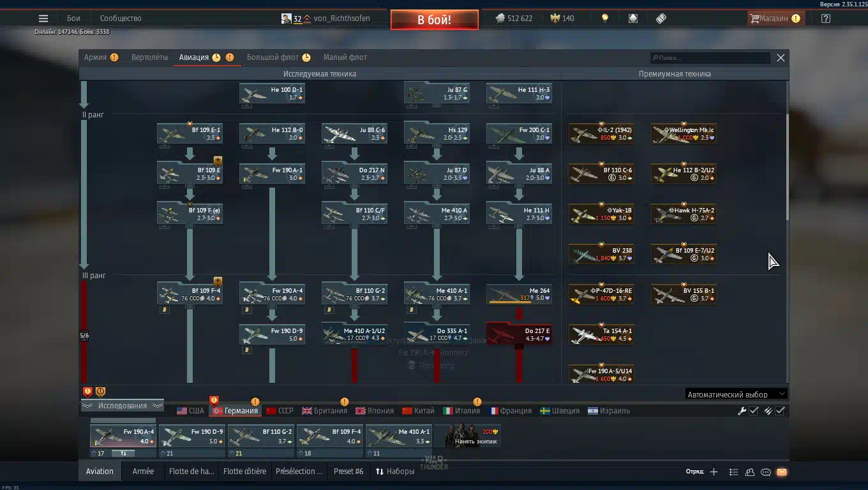868x490 pixels.
Task: Start a battle with В бой!
Action: tap(435, 20)
